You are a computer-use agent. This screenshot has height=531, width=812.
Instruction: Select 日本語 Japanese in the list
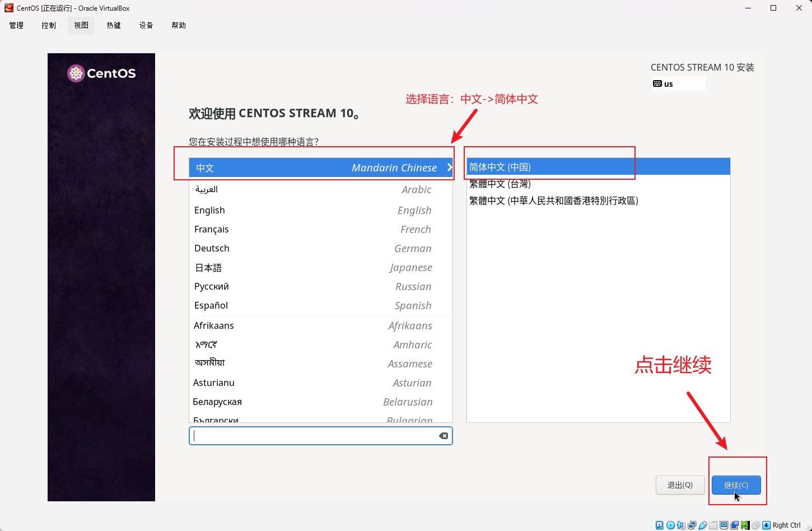321,267
